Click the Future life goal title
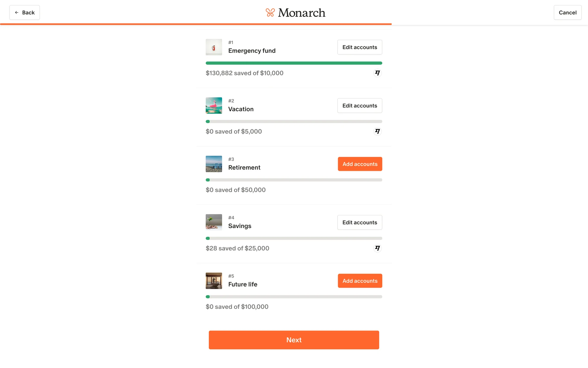Screen dimensions: 588x368 coord(243,284)
